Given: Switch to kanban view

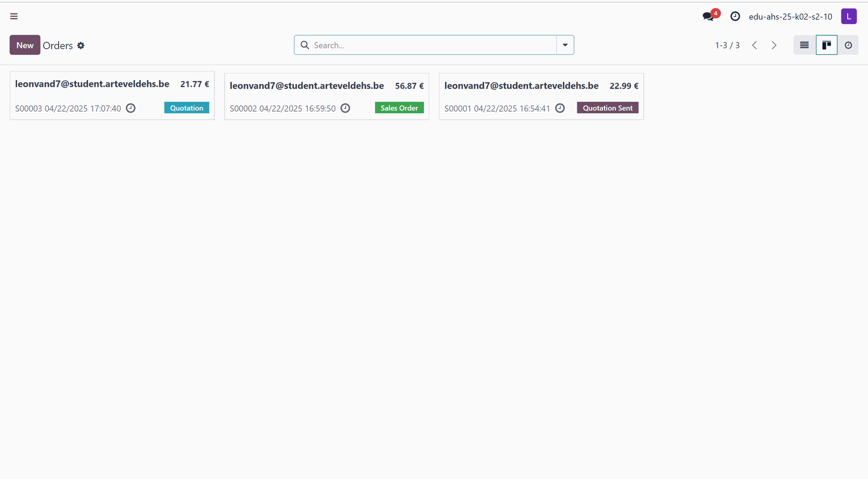Looking at the screenshot, I should tap(826, 45).
